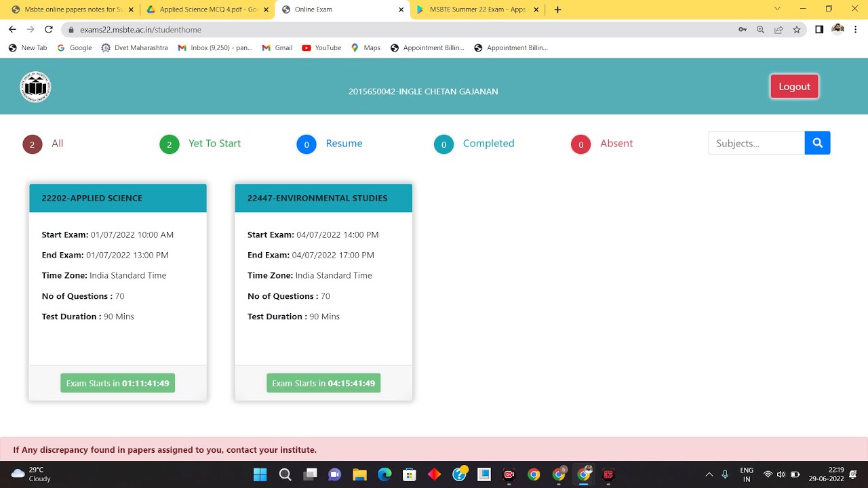This screenshot has height=488, width=868.
Task: Open the Google bookmark
Action: tap(75, 47)
